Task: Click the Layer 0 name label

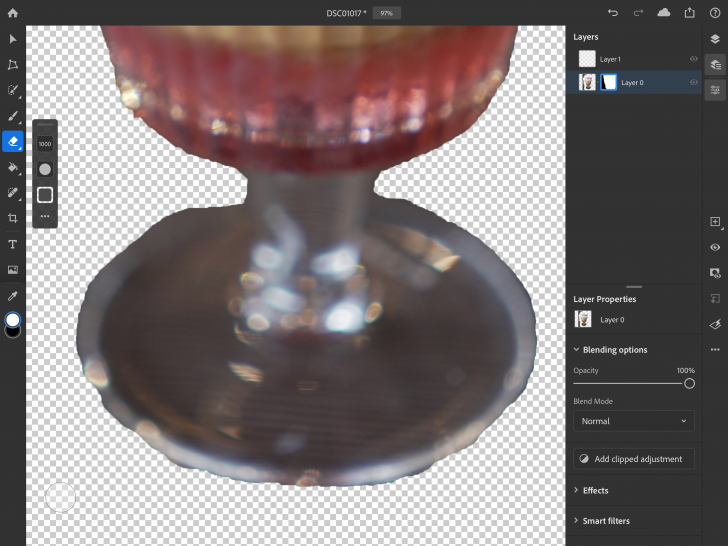Action: point(632,83)
